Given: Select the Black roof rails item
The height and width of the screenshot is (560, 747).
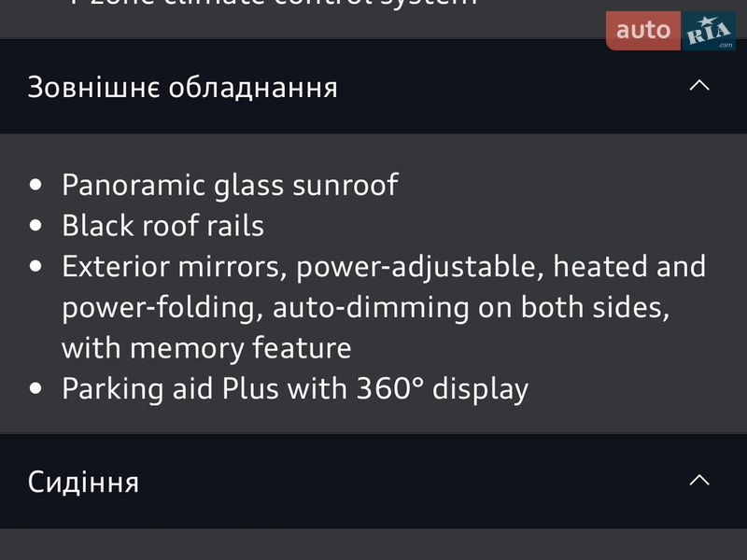Looking at the screenshot, I should click(162, 226).
